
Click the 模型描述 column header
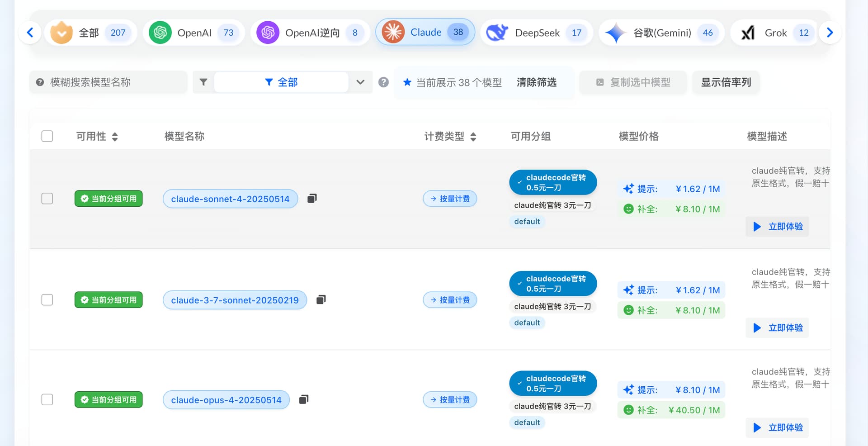767,137
